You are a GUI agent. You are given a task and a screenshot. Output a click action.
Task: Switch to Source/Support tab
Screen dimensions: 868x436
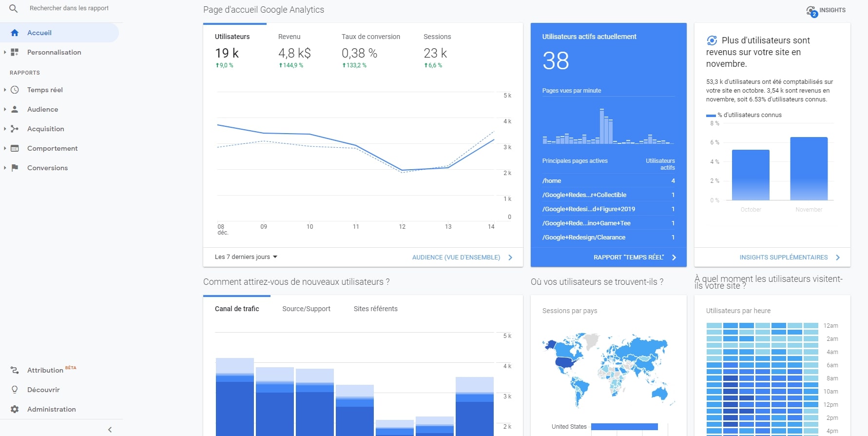point(306,309)
